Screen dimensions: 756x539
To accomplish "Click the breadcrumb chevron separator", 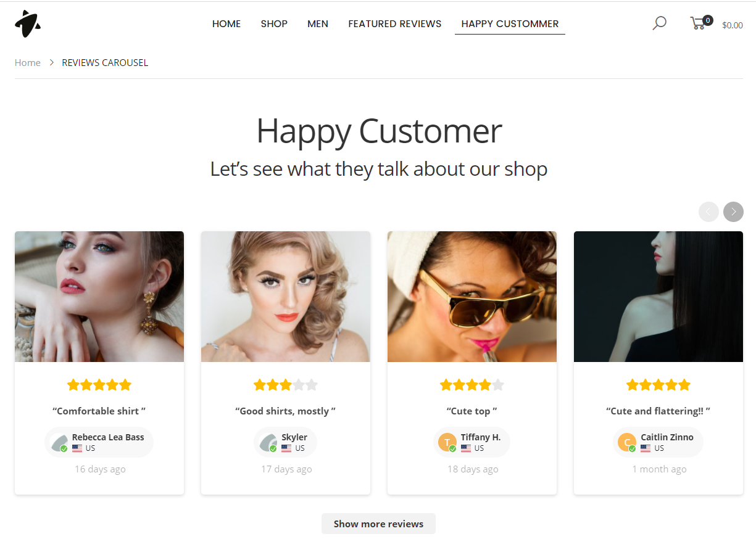I will (52, 62).
